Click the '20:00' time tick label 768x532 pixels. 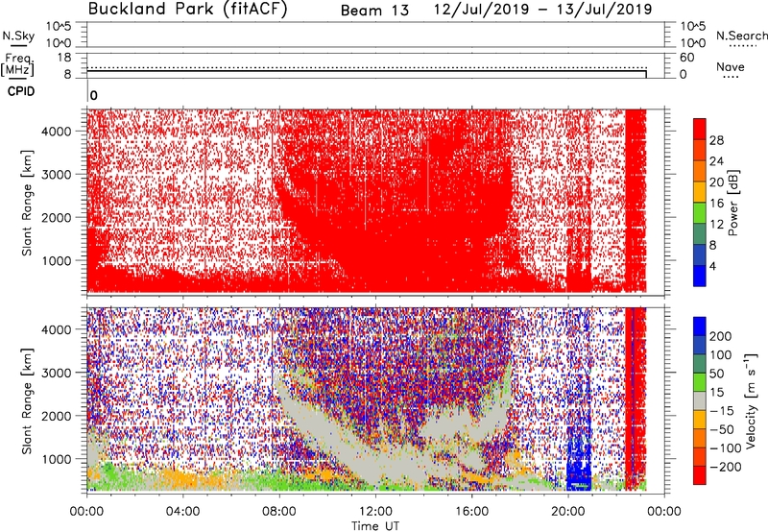568,512
